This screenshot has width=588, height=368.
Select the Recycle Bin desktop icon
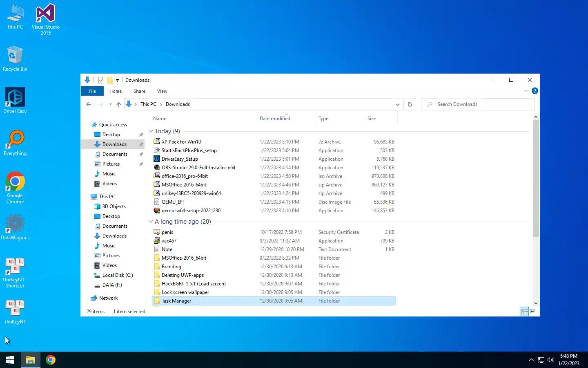pyautogui.click(x=15, y=59)
